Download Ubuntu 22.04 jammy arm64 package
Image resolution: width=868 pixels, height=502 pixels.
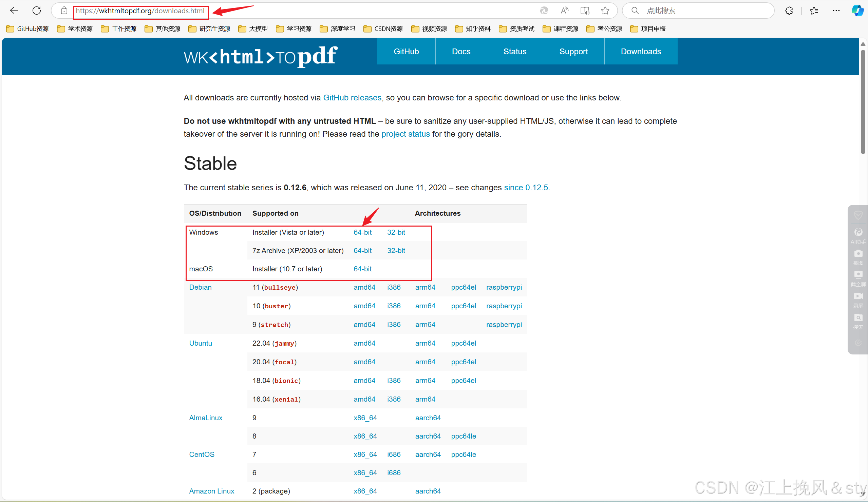click(425, 343)
